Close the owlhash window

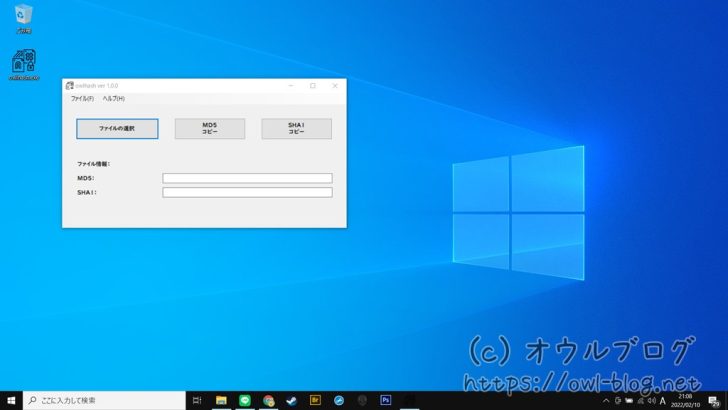(x=335, y=85)
